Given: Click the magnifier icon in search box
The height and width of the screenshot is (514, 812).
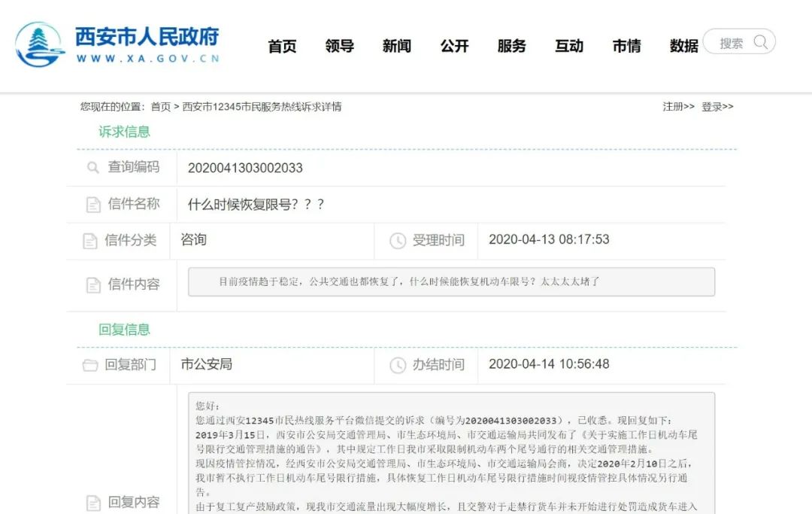Looking at the screenshot, I should click(760, 42).
